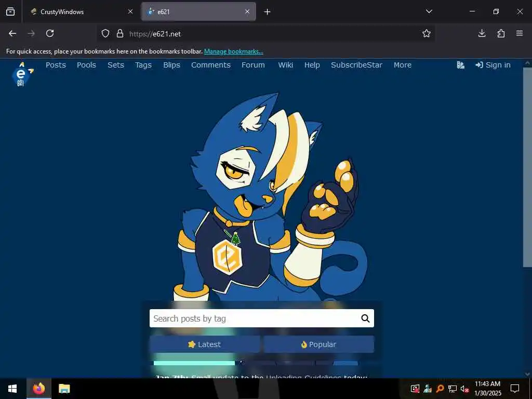Screen dimensions: 532x399
Task: Click the scrollbar up arrow
Action: 527,63
